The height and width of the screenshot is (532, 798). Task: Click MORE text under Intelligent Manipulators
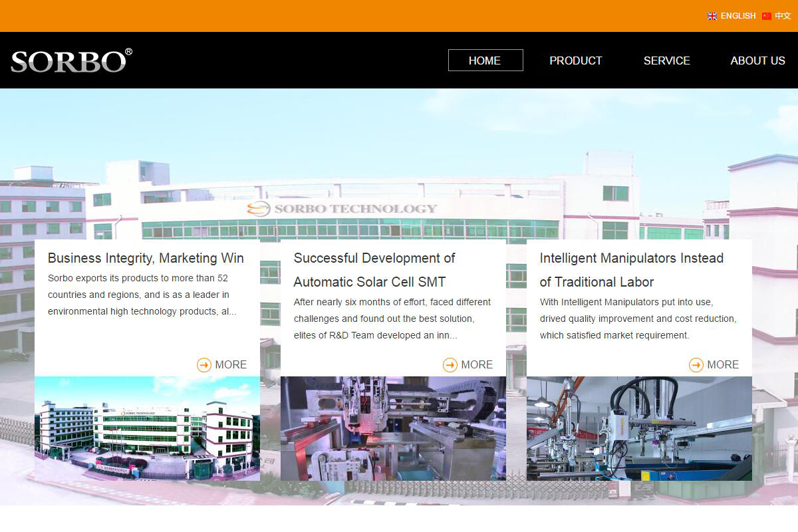coord(723,365)
